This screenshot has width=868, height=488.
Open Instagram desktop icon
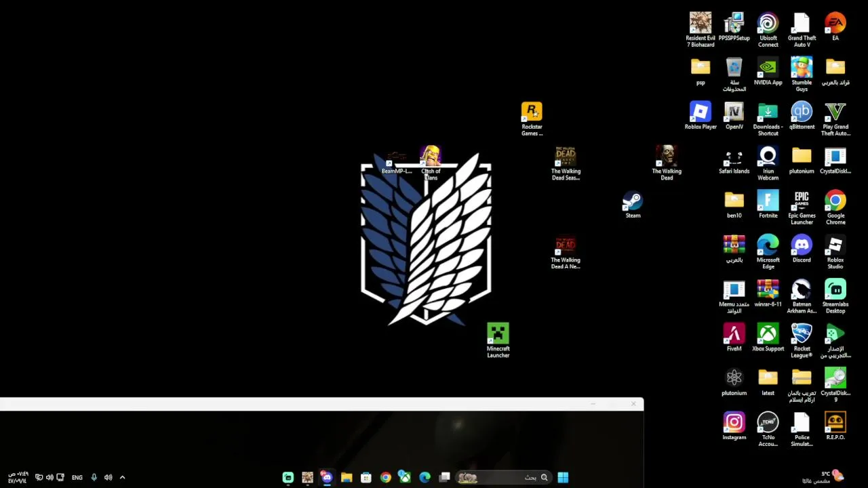[734, 426]
